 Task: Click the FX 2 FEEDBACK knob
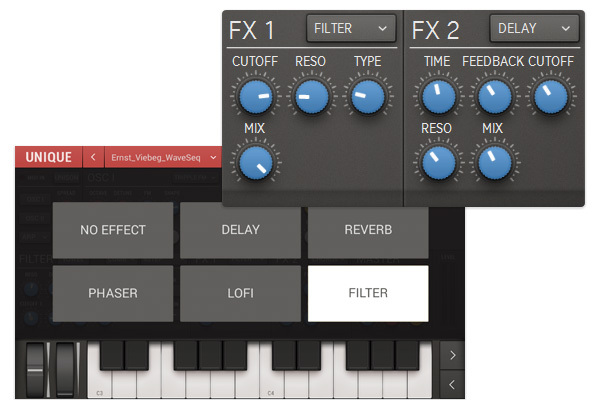point(494,96)
